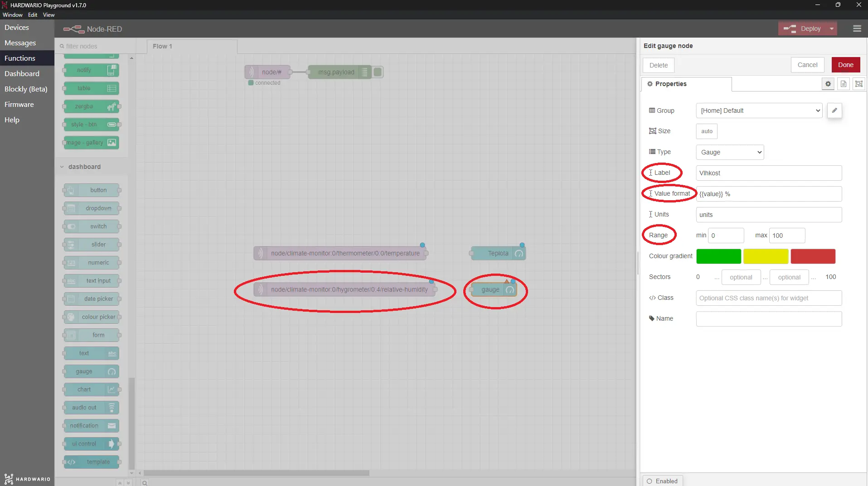Collapse all palette categories arrow
Viewport: 868px width, 486px height.
[120, 483]
